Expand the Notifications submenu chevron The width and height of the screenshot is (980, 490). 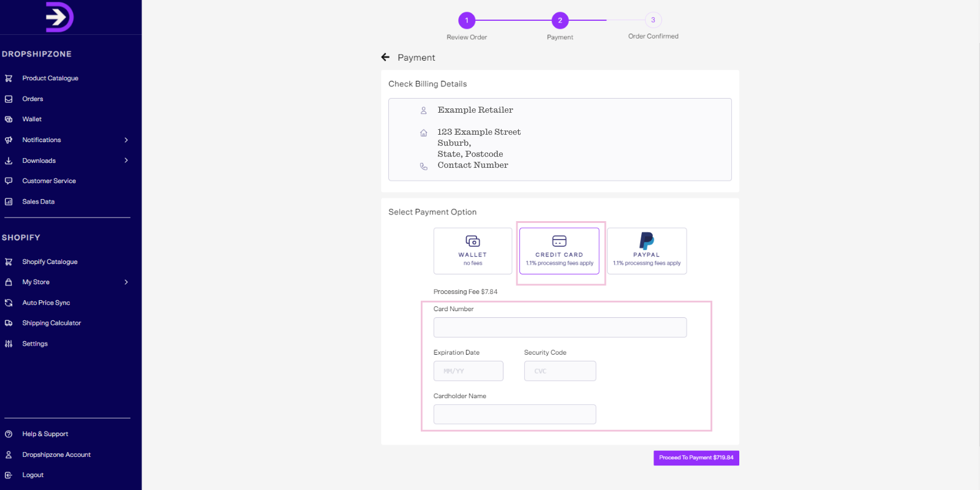click(x=126, y=140)
